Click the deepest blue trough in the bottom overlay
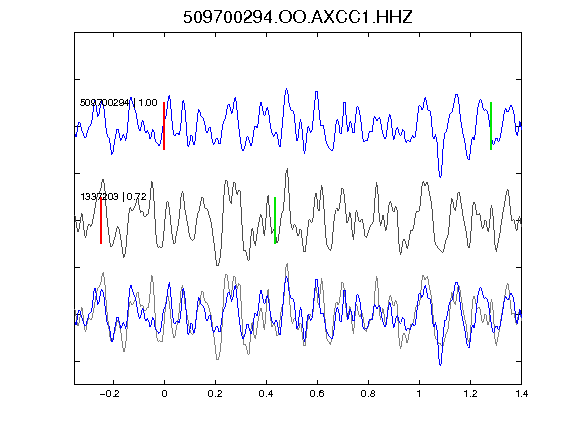 point(440,364)
